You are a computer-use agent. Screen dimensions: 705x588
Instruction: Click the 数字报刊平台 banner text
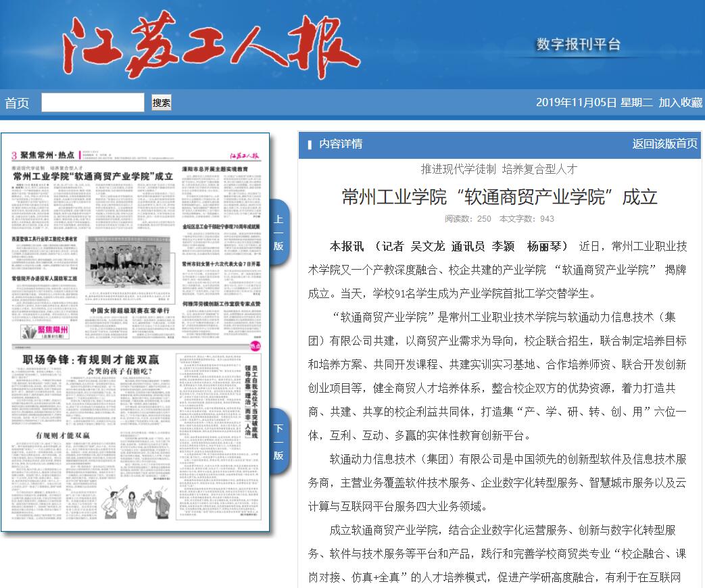[x=578, y=45]
